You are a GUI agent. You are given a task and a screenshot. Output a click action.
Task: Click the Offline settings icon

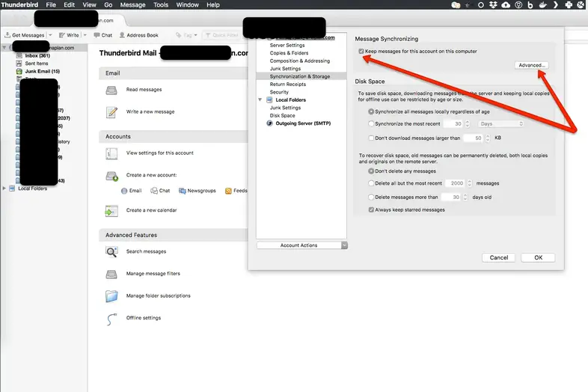[x=111, y=319]
